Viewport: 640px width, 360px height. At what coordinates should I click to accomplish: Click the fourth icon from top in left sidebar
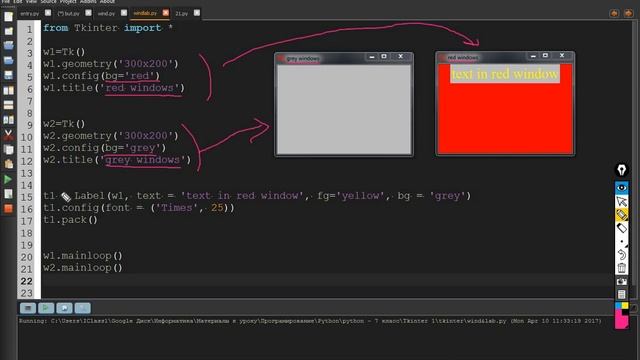[8, 60]
